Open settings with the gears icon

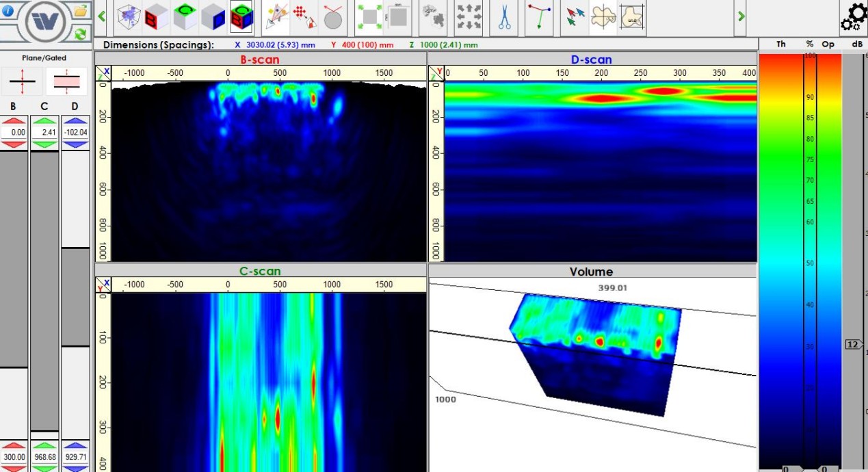pos(853,17)
